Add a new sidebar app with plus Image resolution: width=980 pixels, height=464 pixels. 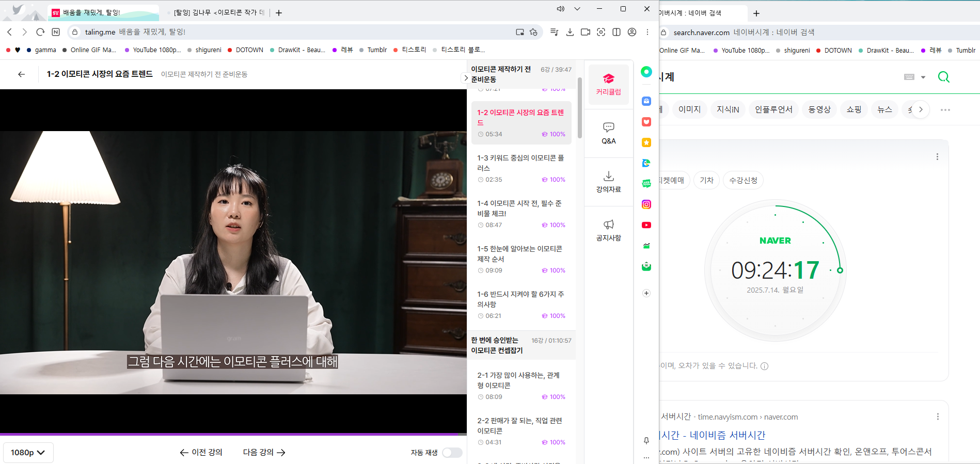(x=646, y=293)
